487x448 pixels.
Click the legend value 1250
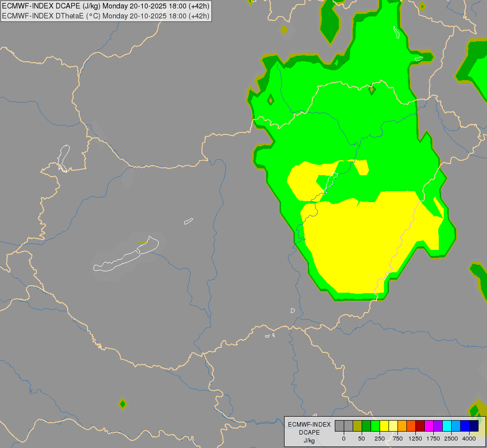tap(415, 439)
